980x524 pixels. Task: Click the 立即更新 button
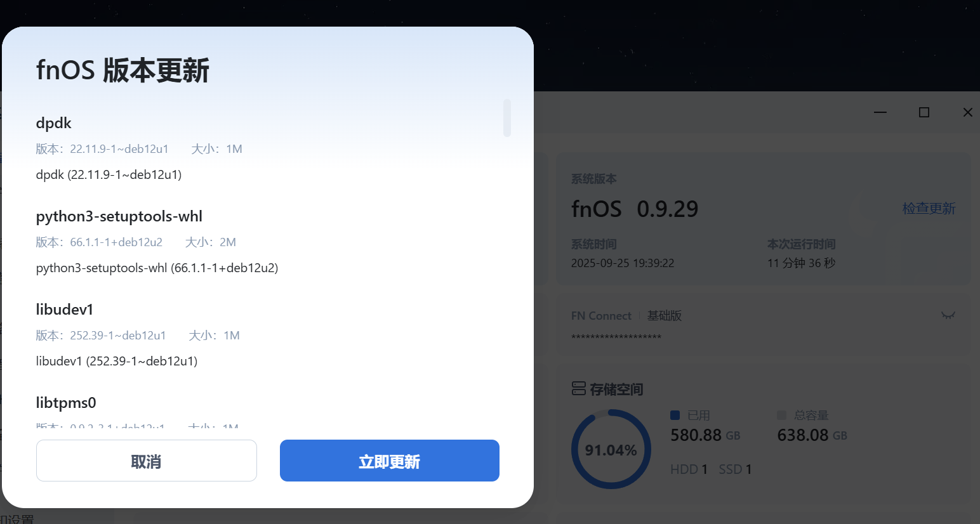coord(390,461)
